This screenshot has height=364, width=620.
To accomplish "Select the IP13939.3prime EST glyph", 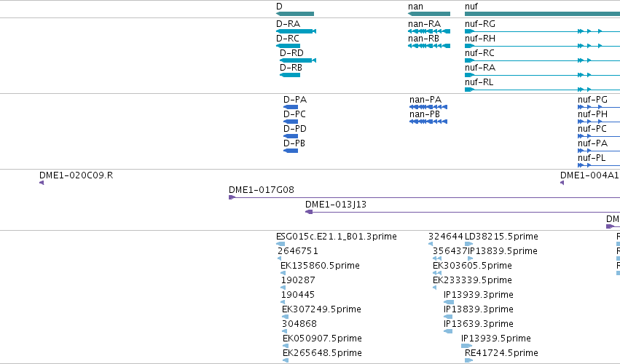I will [x=448, y=302].
